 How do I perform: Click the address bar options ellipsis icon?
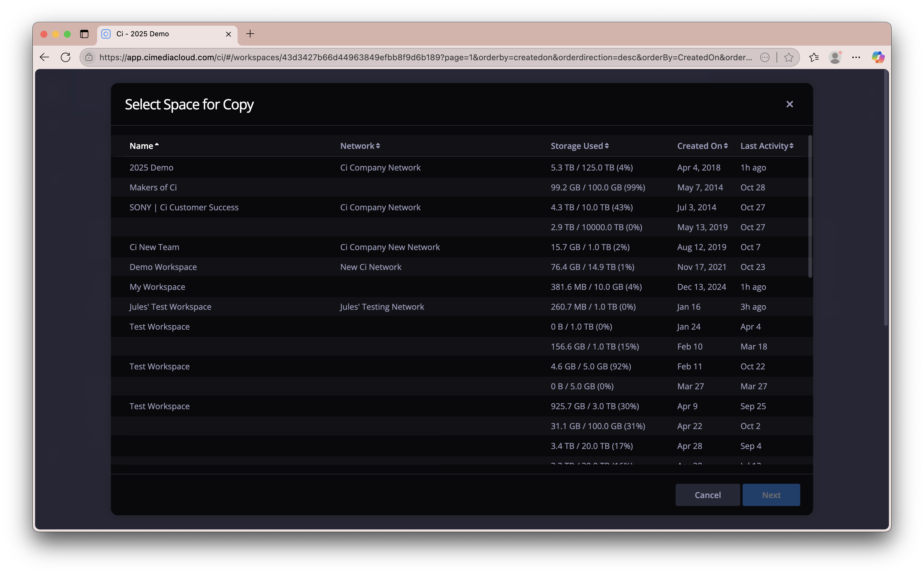click(x=765, y=57)
